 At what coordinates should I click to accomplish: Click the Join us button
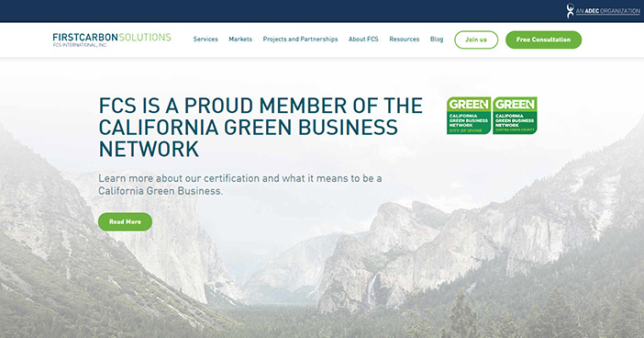(x=476, y=39)
